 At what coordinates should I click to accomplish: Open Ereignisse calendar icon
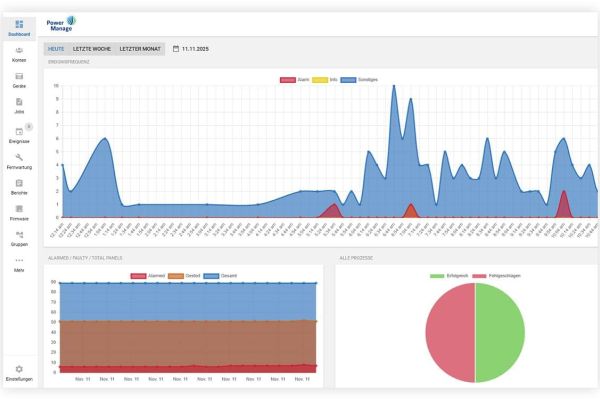point(19,131)
